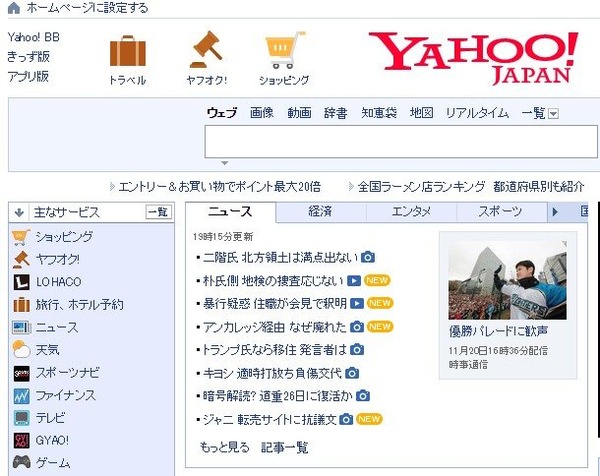Switch to the ニュース tab
Viewport: 600px width, 476px height.
point(230,212)
